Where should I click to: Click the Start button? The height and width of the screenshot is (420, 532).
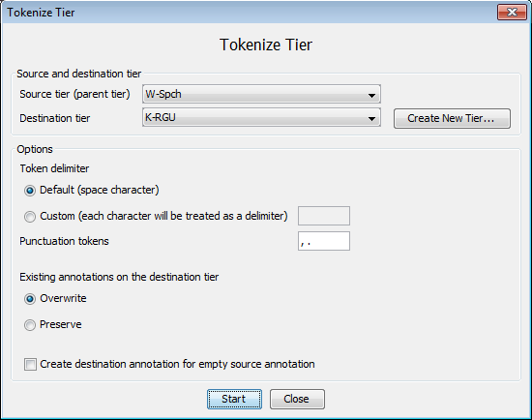[x=234, y=399]
